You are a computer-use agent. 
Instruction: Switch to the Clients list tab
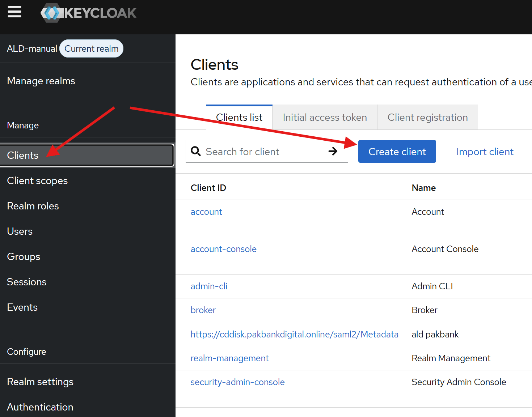point(239,117)
